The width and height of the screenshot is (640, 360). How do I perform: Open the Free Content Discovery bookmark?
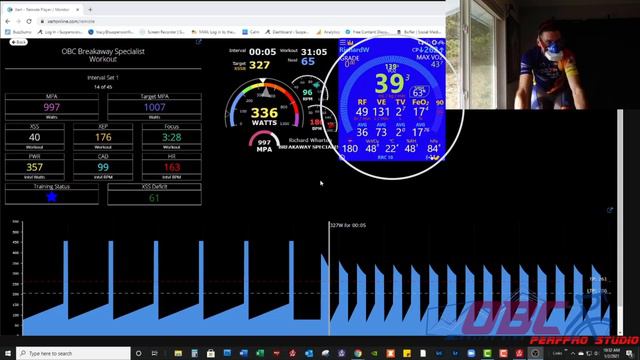tap(367, 32)
